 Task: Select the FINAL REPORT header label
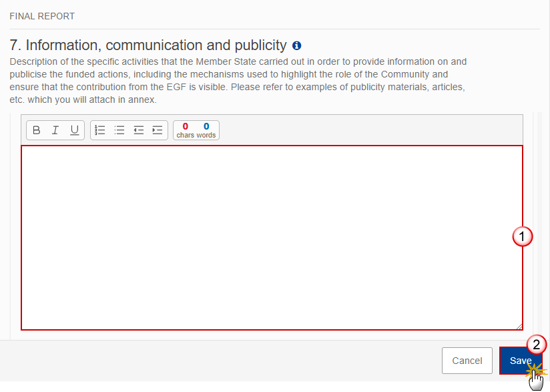tap(42, 17)
